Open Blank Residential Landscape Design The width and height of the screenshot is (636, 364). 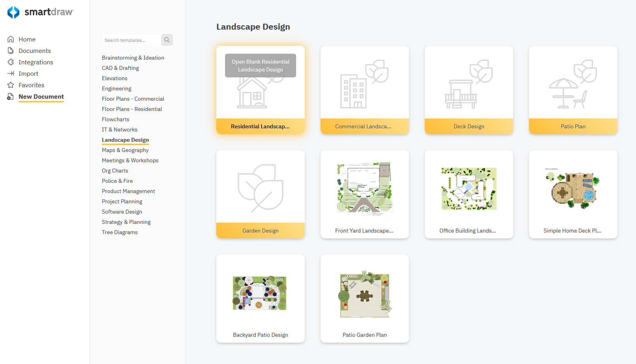coord(260,65)
